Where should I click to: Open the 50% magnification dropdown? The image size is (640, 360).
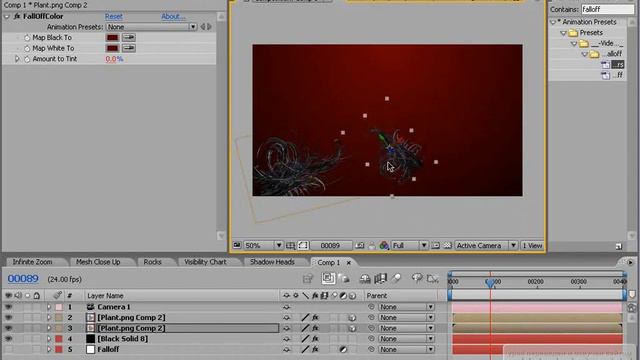263,245
